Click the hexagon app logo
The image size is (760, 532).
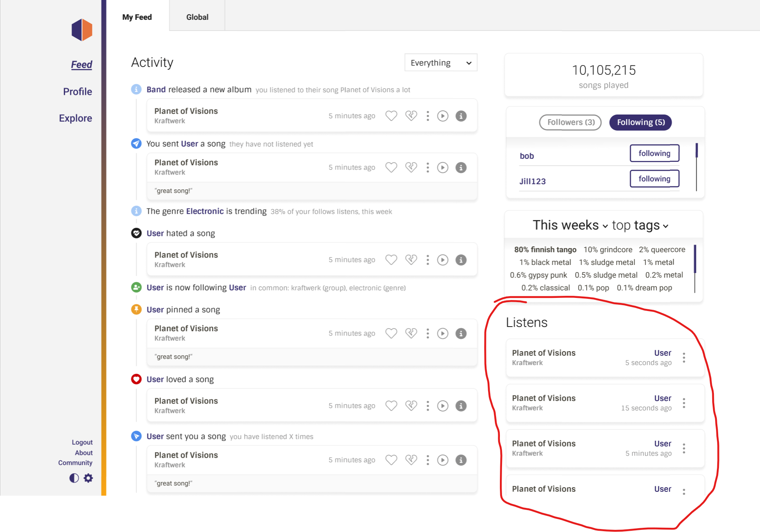click(x=82, y=30)
